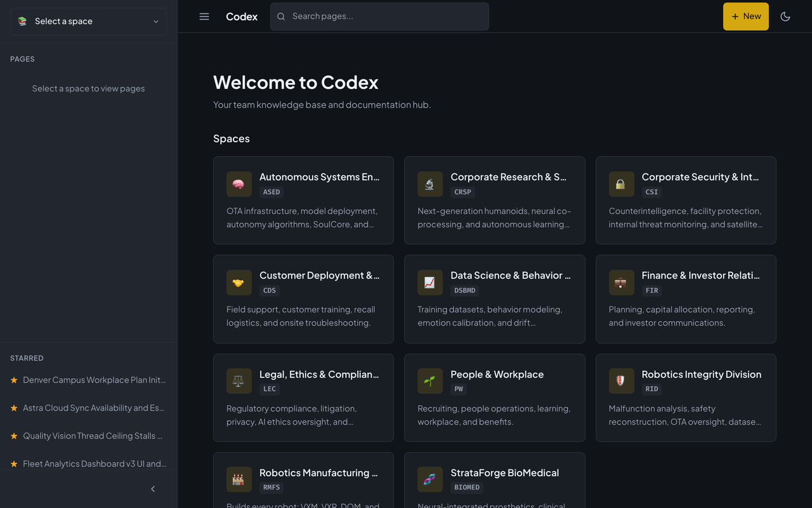Image resolution: width=812 pixels, height=508 pixels.
Task: Toggle the sidebar with the hamburger menu icon
Action: coord(204,17)
